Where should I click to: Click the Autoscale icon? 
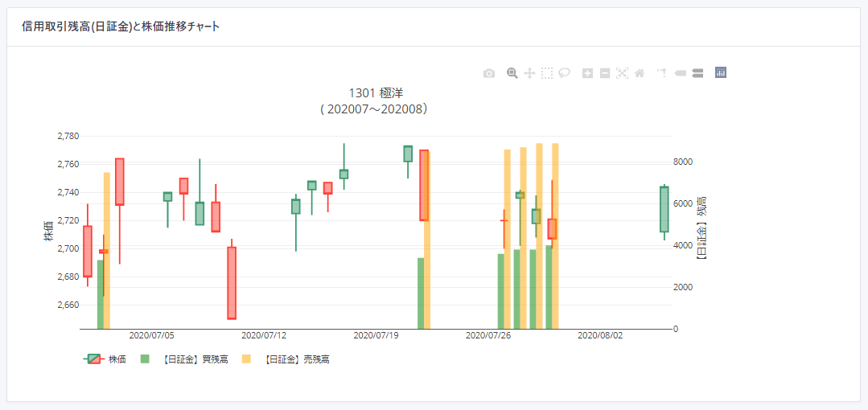point(622,73)
